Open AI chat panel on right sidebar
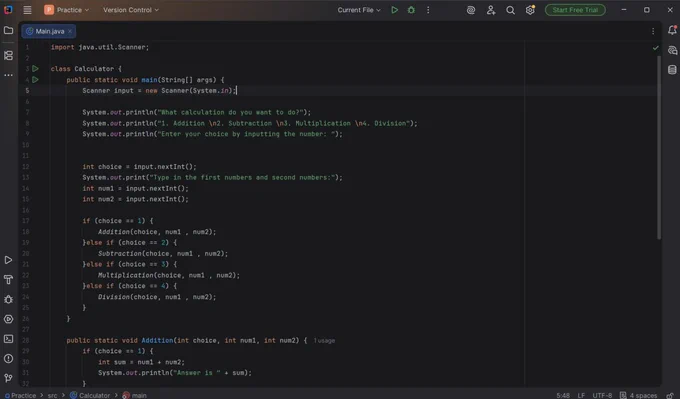Screen dimensions: 680x399 click(672, 50)
